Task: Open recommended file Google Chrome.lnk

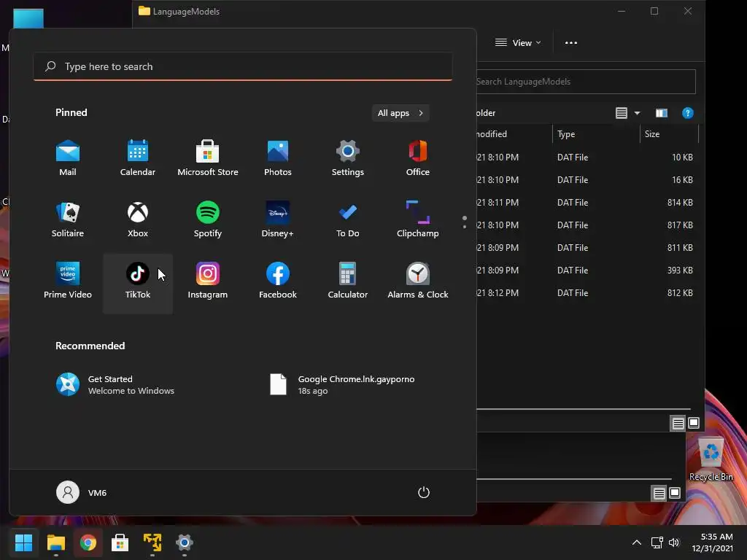Action: [x=343, y=385]
